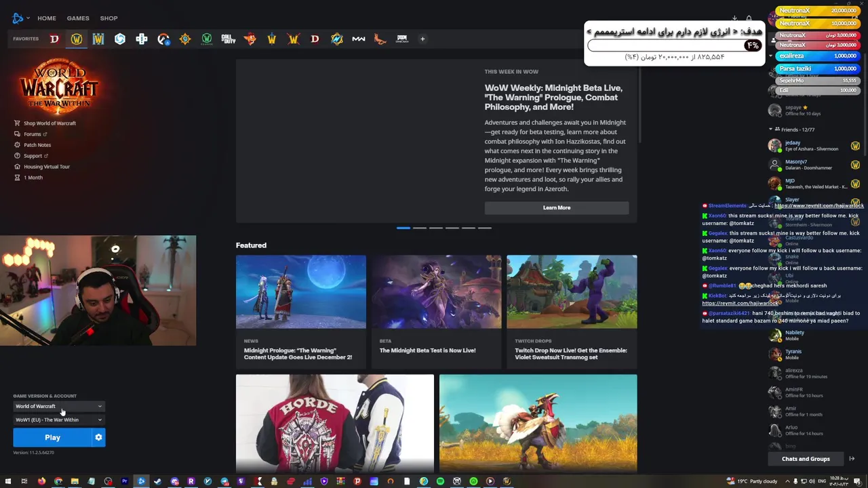Open the Support link
This screenshot has height=488, width=868.
[x=31, y=156]
